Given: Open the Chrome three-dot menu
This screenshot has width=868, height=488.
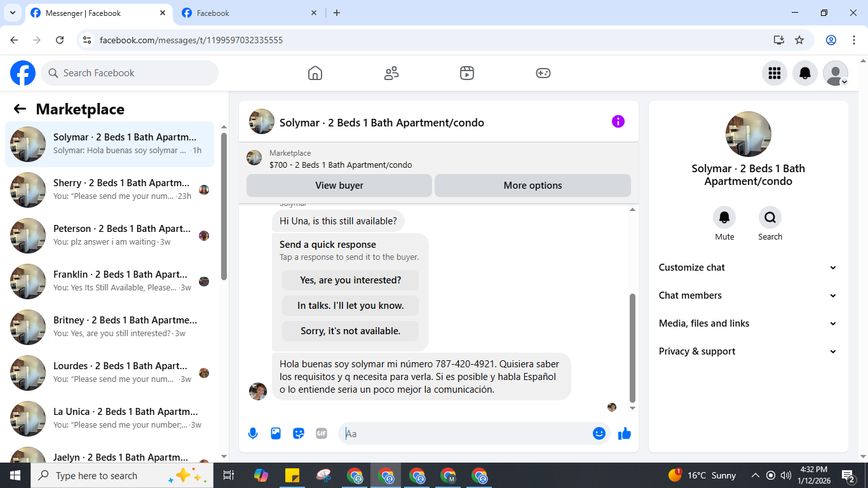Looking at the screenshot, I should (854, 40).
